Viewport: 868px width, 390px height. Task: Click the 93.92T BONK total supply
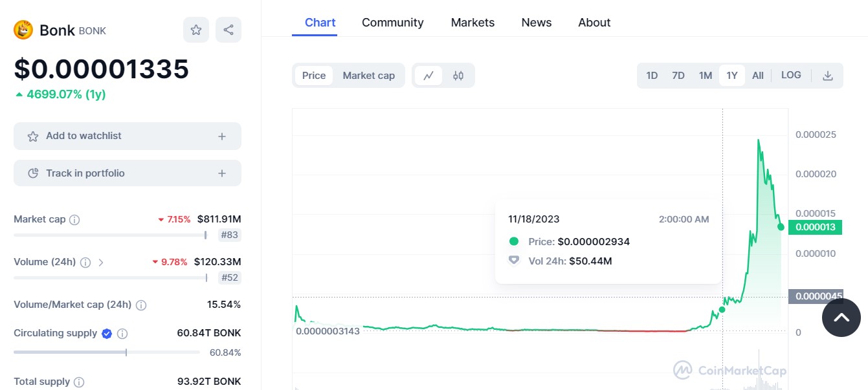pyautogui.click(x=209, y=382)
